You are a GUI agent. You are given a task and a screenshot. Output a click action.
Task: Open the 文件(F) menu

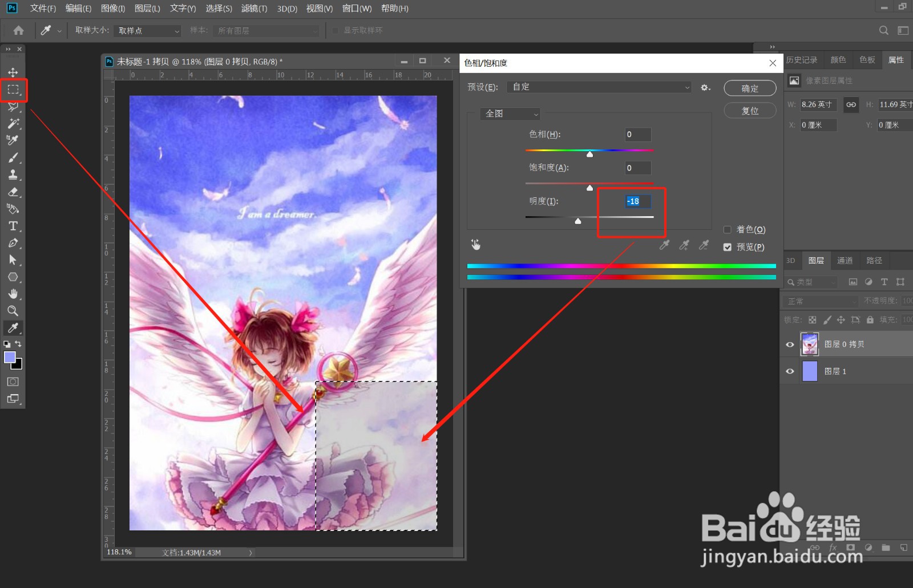pos(43,9)
